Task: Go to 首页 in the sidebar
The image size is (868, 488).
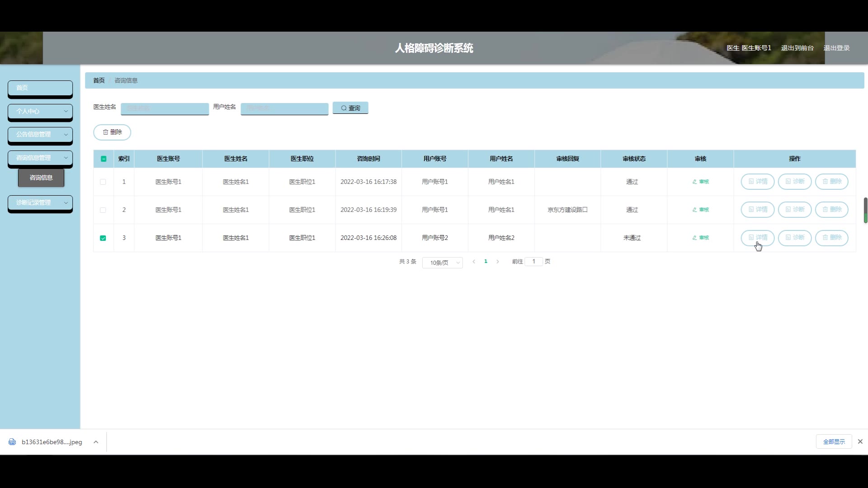Action: click(x=40, y=88)
